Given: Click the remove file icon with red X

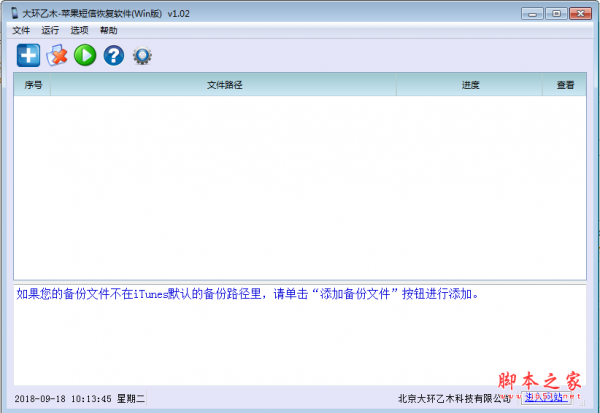Looking at the screenshot, I should point(57,56).
